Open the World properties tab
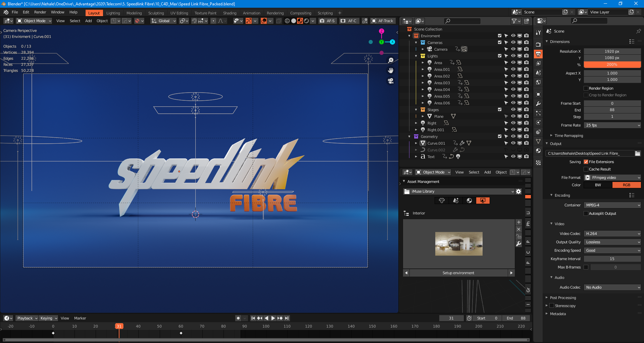 click(538, 82)
